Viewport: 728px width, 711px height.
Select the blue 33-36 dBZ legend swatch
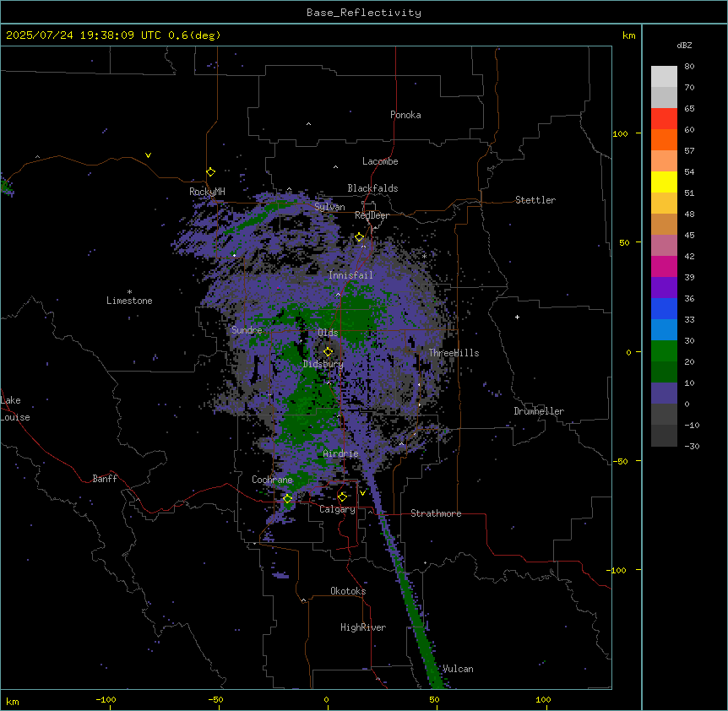pos(664,308)
